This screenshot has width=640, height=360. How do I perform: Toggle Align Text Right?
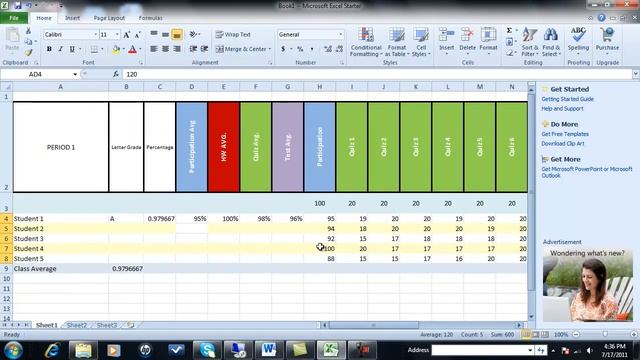(x=177, y=49)
